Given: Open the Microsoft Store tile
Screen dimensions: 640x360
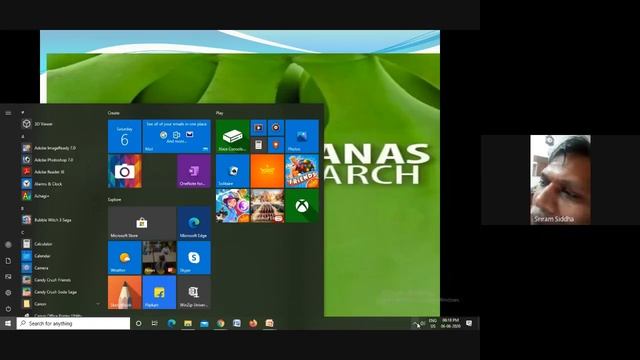Looking at the screenshot, I should pyautogui.click(x=142, y=223).
